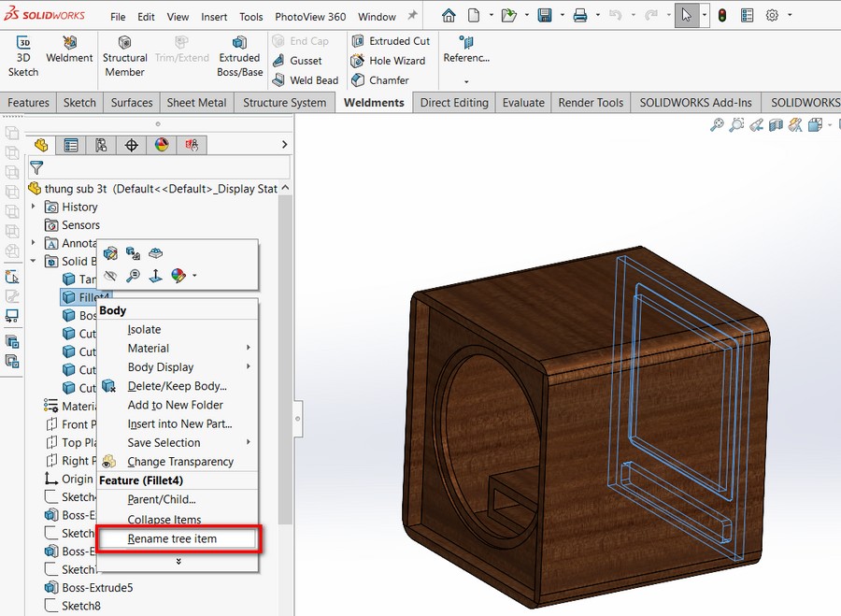Open the PhotoView 360 menu
Viewport: 841px width, 616px height.
coord(310,17)
